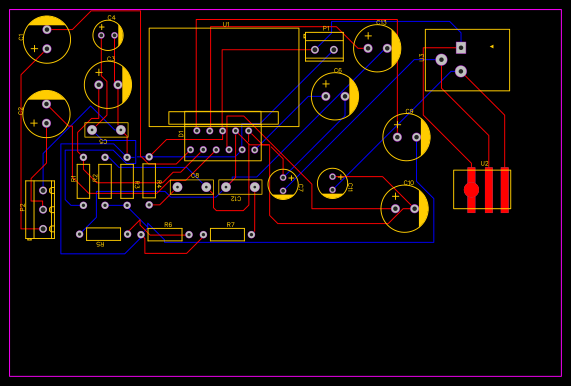The width and height of the screenshot is (571, 386).
Task: Click the U2 designator label
Action: (484, 164)
